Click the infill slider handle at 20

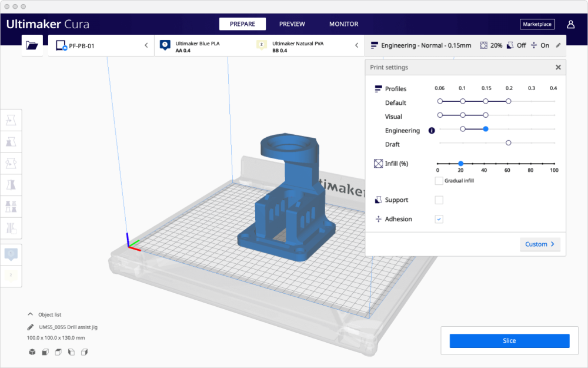point(460,164)
